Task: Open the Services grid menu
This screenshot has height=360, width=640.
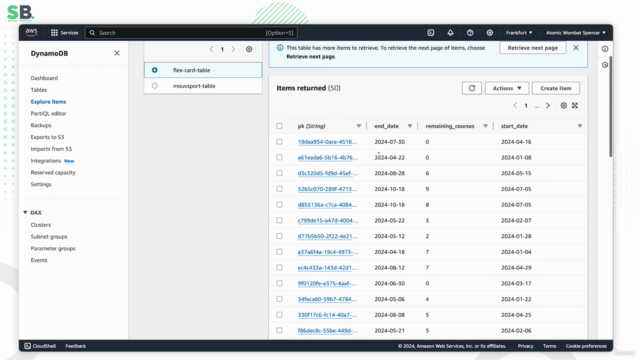Action: point(64,33)
